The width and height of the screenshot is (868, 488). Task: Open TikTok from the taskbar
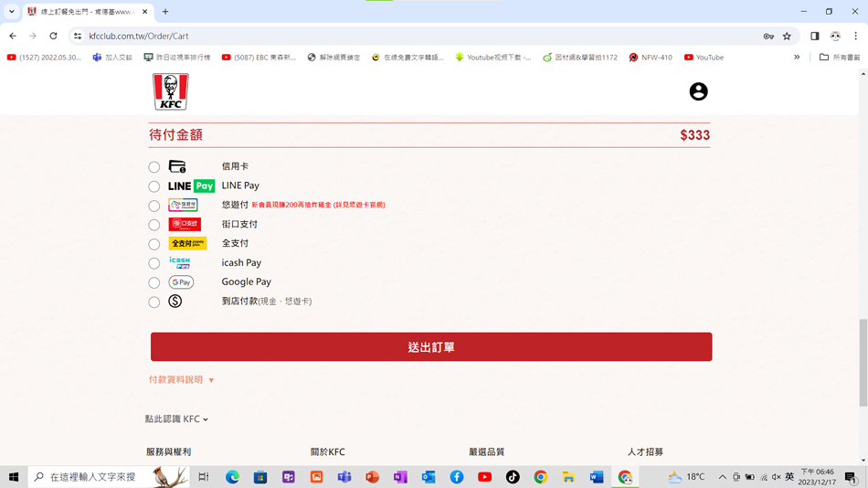point(513,477)
